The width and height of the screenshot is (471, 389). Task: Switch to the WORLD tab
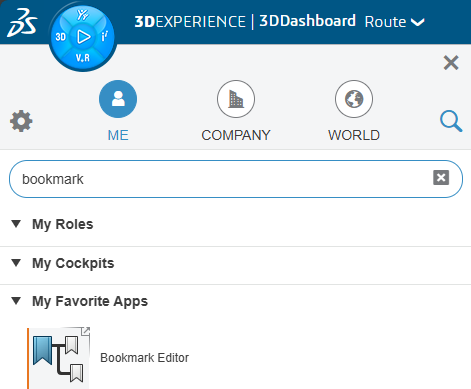point(354,111)
